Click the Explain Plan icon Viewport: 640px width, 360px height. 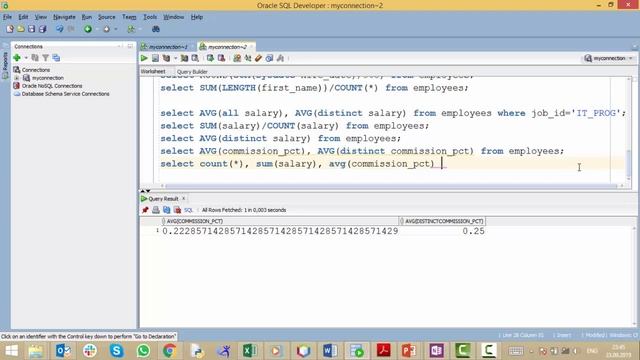click(x=167, y=58)
